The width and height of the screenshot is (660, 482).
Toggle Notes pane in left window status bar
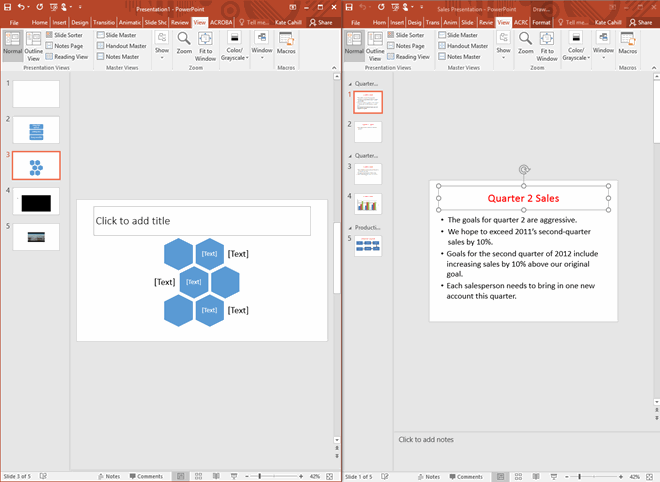pyautogui.click(x=109, y=476)
